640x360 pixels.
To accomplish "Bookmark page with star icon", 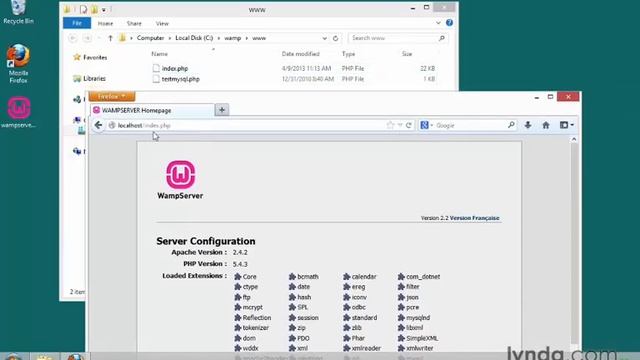I will [x=390, y=125].
